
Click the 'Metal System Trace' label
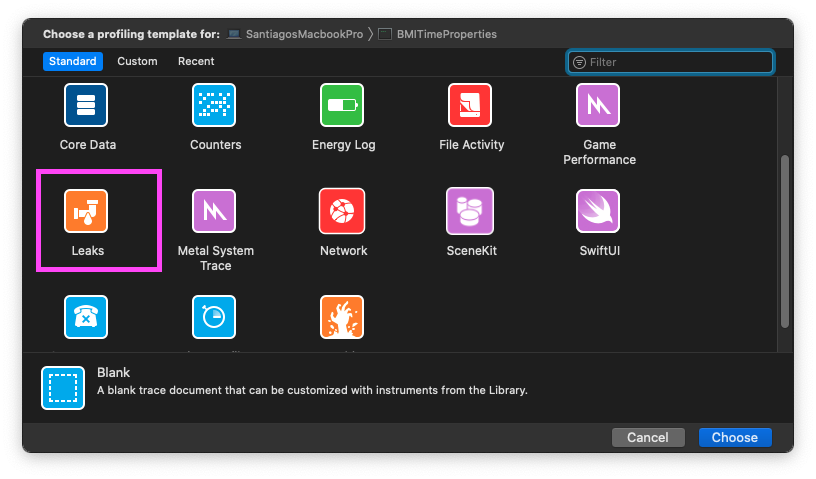pyautogui.click(x=215, y=258)
